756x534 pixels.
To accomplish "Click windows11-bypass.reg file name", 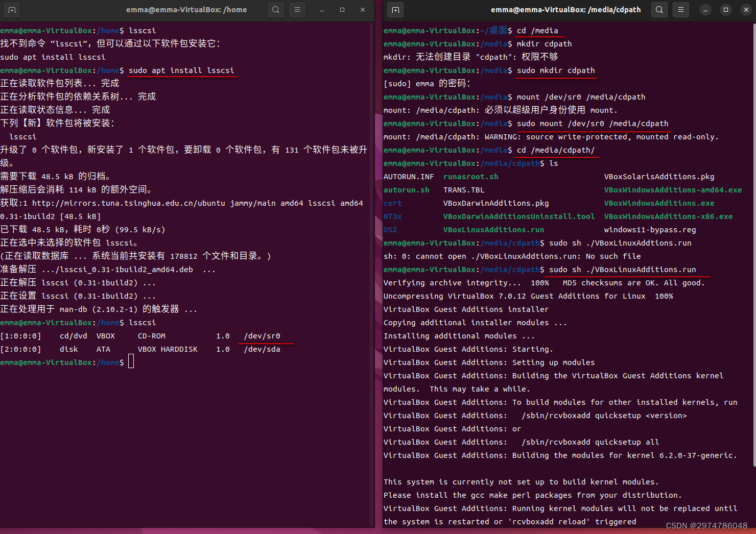I will click(x=650, y=230).
